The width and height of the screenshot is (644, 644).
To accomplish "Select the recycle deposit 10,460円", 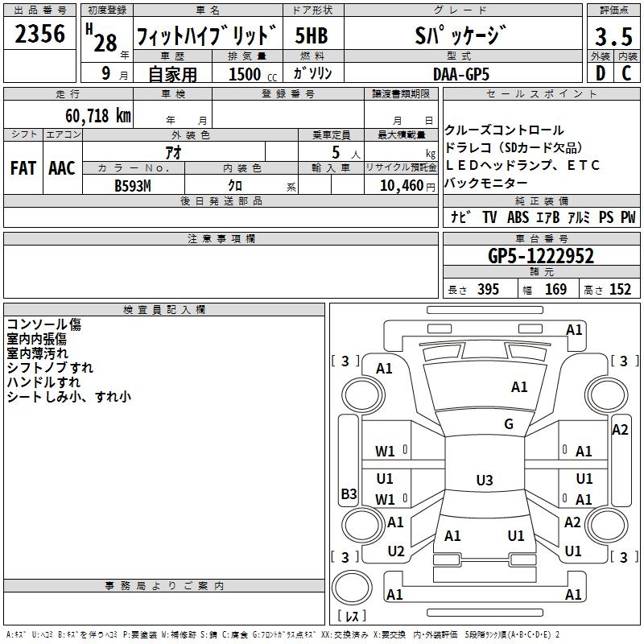I will pyautogui.click(x=407, y=186).
